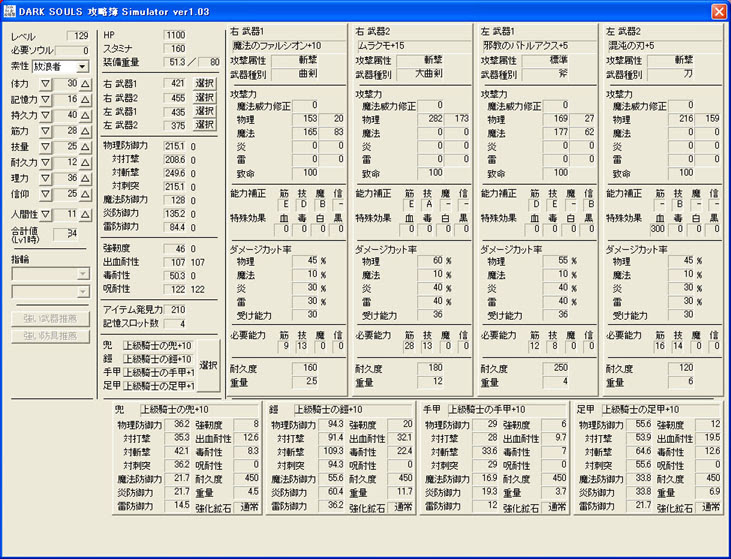
Task: Click the application icon in title bar
Action: pos(10,11)
